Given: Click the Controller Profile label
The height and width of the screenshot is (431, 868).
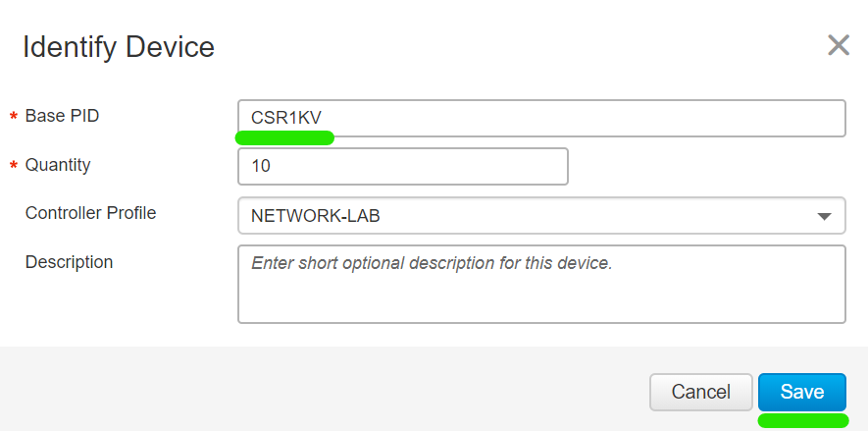Looking at the screenshot, I should [x=91, y=213].
